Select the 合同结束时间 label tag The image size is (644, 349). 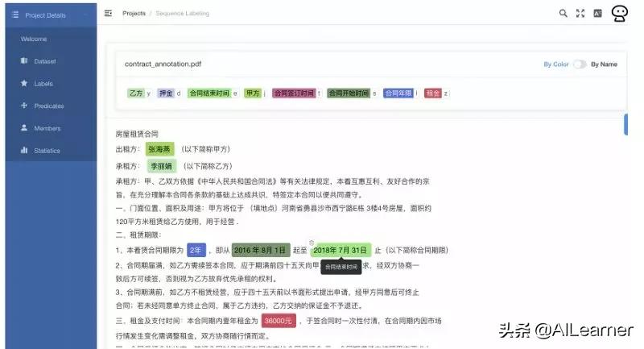pyautogui.click(x=209, y=93)
